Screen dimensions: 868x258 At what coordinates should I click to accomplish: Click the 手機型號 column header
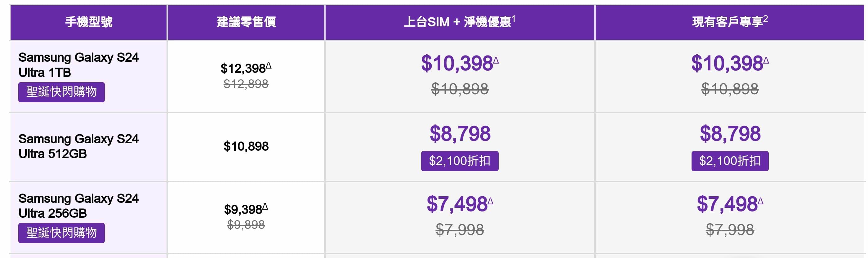89,22
